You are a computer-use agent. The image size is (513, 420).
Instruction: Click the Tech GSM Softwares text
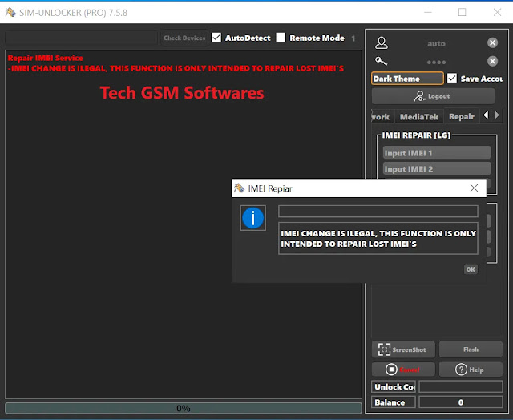[x=182, y=93]
